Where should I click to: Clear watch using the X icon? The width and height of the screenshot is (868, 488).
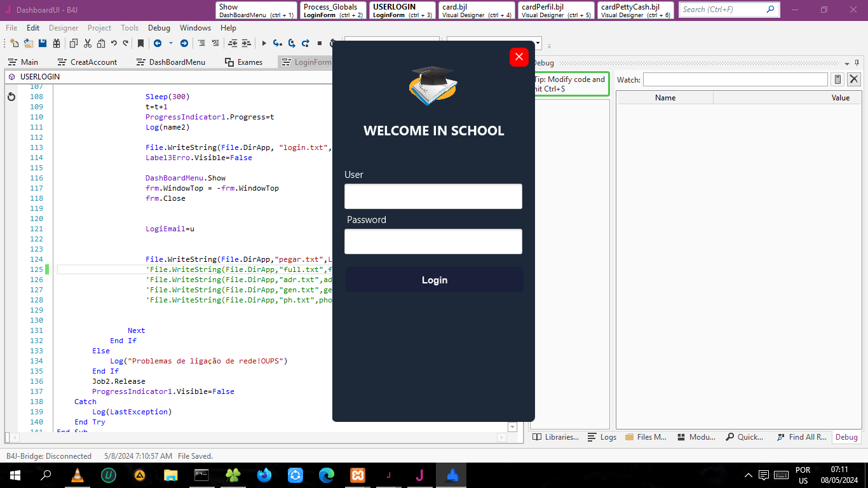(854, 79)
